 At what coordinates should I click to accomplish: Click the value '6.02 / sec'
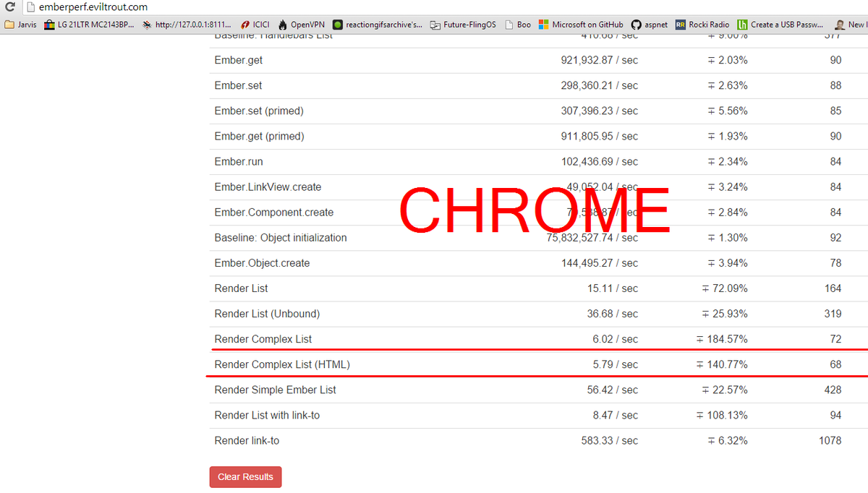pos(616,339)
